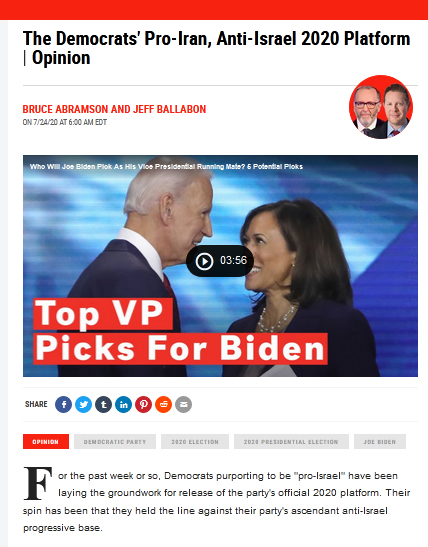Image resolution: width=428 pixels, height=547 pixels.
Task: Share article on Reddit
Action: click(164, 405)
